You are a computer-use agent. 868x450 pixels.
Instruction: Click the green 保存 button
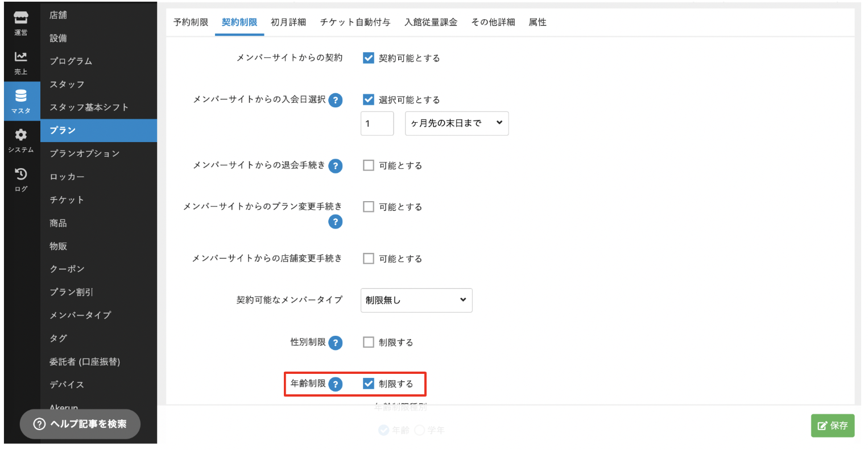tap(832, 425)
